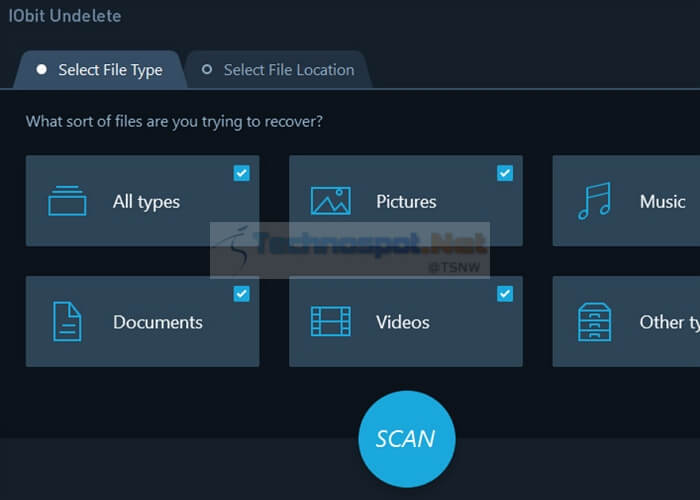Image resolution: width=700 pixels, height=500 pixels.
Task: Click the files to recover question text
Action: pos(174,121)
